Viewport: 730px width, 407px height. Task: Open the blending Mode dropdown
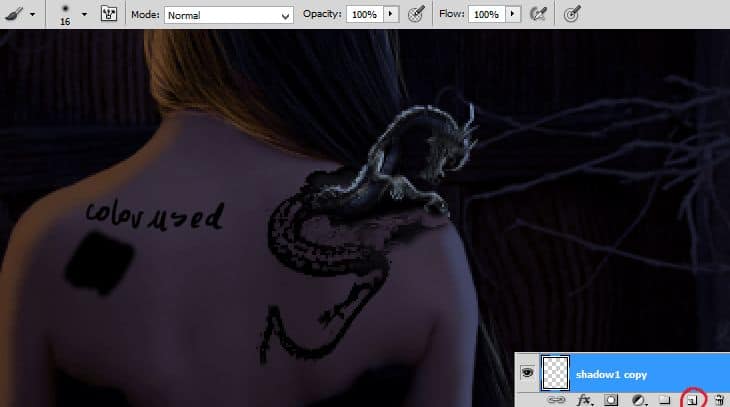(x=228, y=15)
